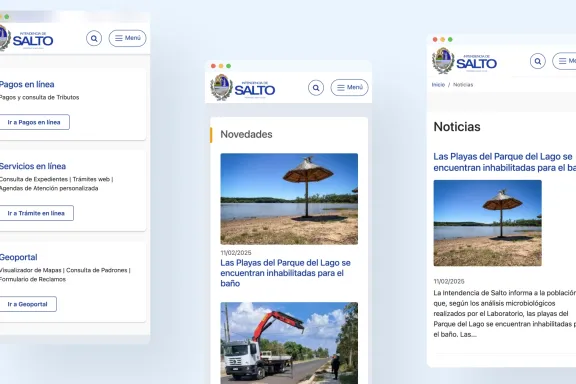
Task: Open 'Servicios en línea' heading link
Action: pos(33,166)
